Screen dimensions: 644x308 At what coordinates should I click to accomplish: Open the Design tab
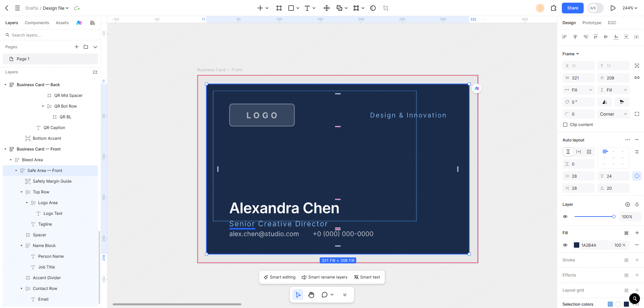click(569, 23)
